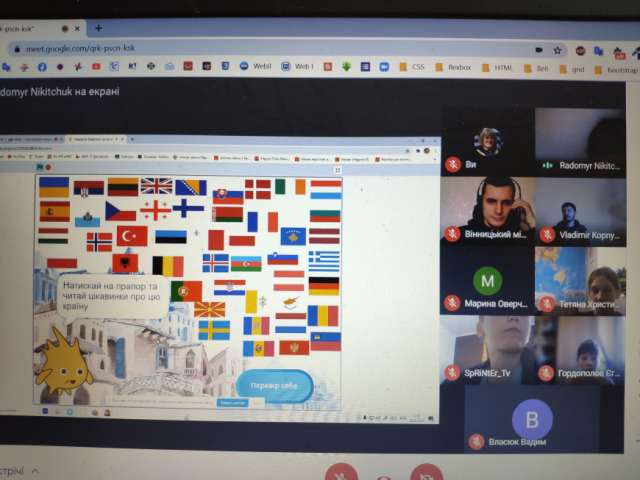Click the Ukraine flag in the game
640x480 pixels.
53,186
